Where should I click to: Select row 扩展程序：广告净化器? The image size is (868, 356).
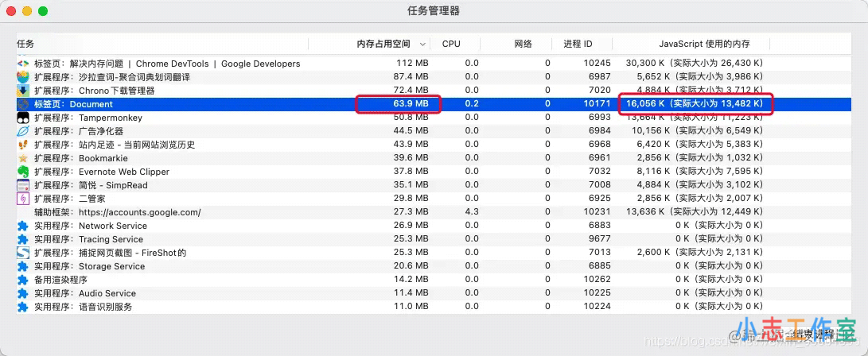coord(434,131)
